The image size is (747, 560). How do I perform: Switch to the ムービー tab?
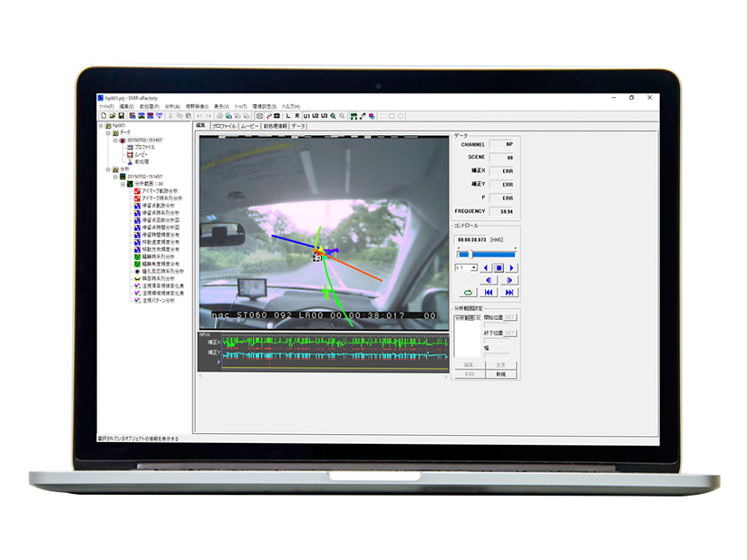point(249,127)
